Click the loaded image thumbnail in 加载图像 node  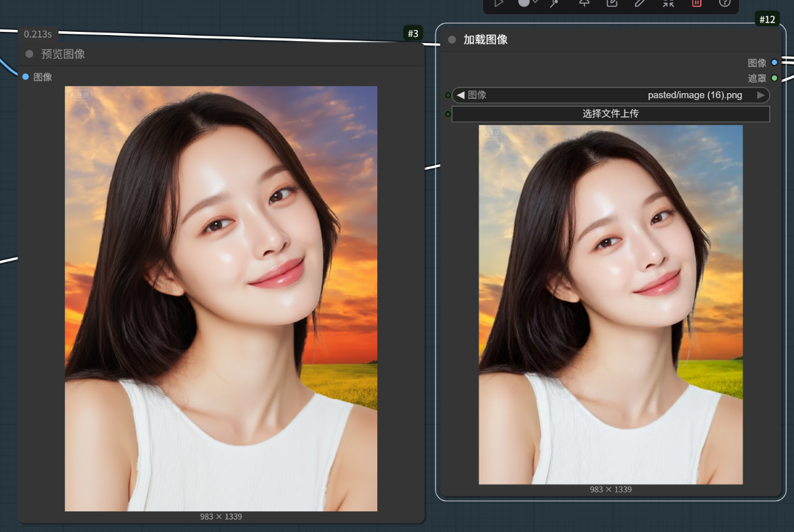pyautogui.click(x=610, y=304)
